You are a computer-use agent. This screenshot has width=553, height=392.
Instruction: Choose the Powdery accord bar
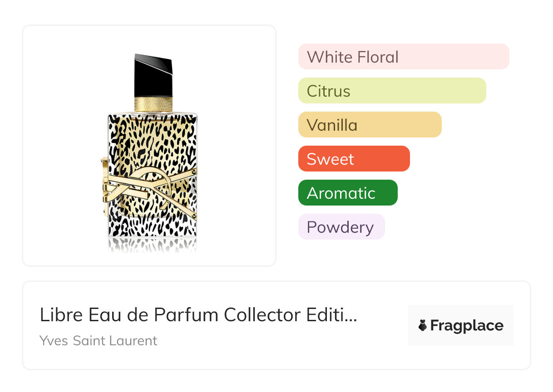pyautogui.click(x=341, y=227)
